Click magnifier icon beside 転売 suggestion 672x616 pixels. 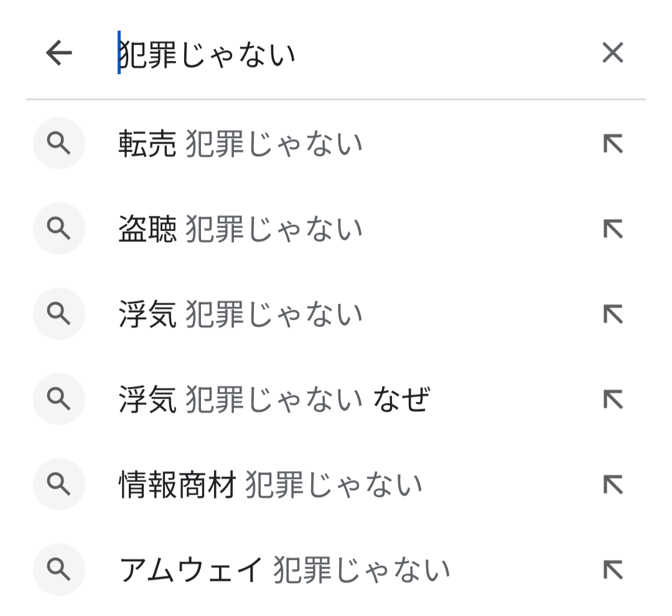click(59, 144)
